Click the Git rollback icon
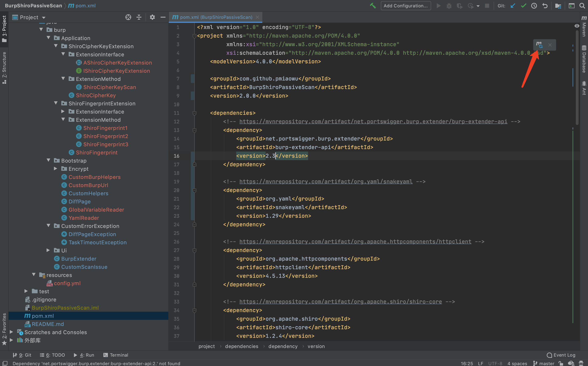The image size is (588, 366). (545, 6)
